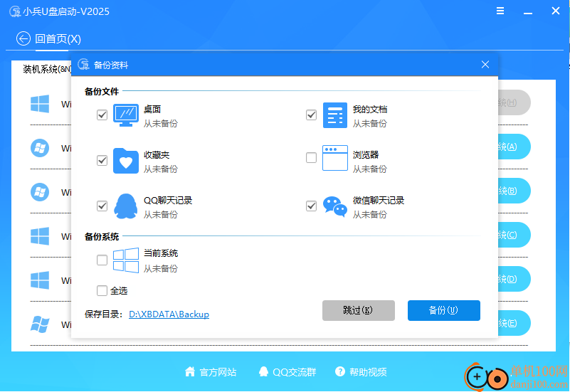
Task: Switch to the Install System (装机系统) tab
Action: point(46,69)
